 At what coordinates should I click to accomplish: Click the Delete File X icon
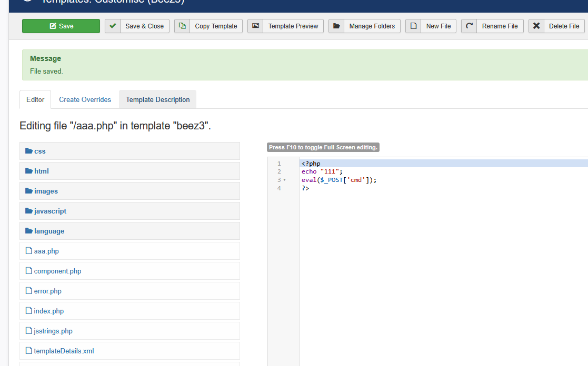[x=536, y=26]
